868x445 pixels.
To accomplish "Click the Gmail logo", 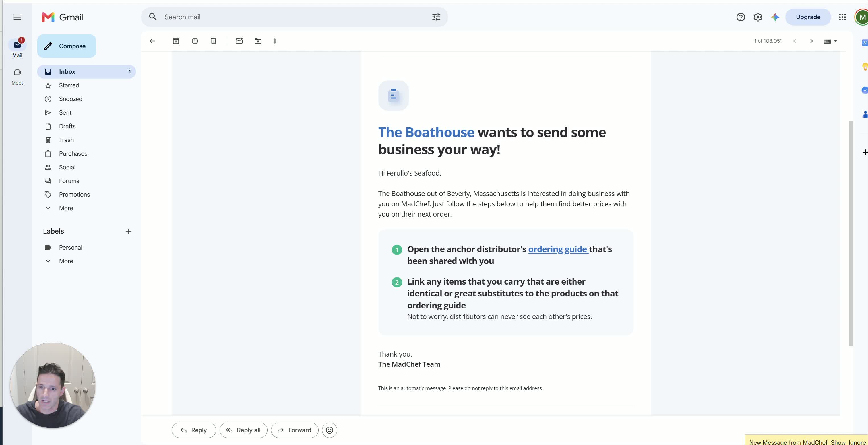I will pyautogui.click(x=62, y=17).
